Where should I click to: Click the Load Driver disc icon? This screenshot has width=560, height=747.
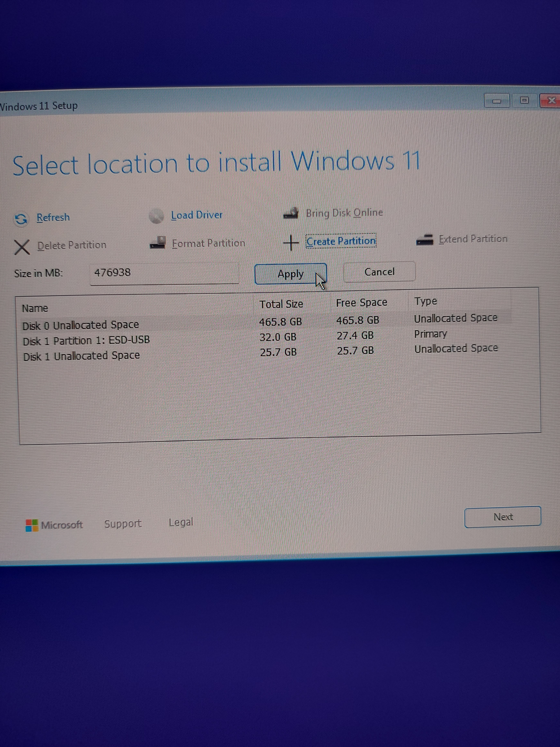(156, 216)
